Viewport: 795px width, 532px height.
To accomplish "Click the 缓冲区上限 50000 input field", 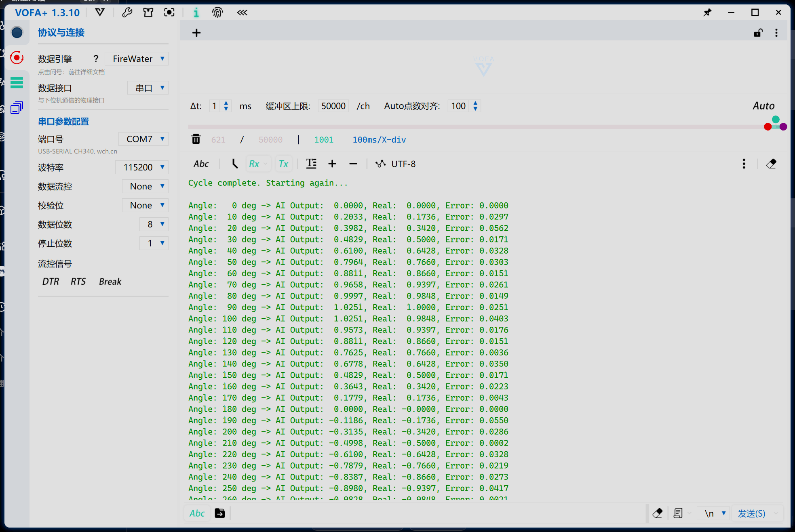I will point(333,106).
